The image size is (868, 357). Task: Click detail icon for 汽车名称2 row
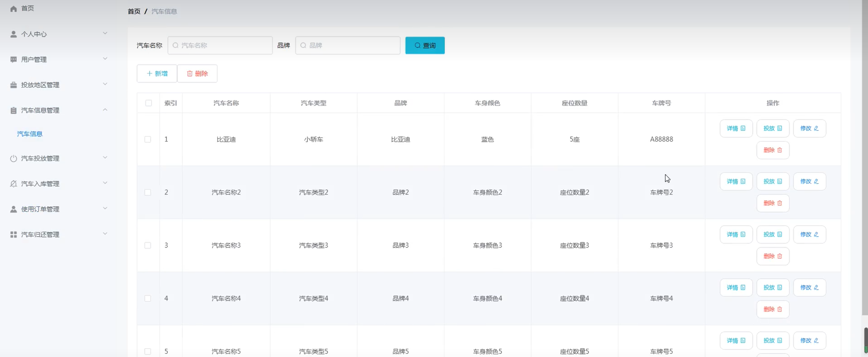[x=743, y=181]
